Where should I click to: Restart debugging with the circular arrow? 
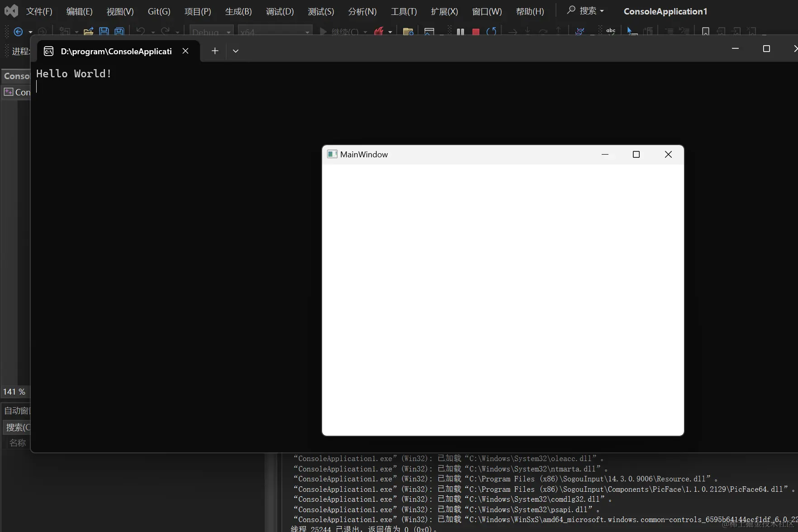pos(491,32)
